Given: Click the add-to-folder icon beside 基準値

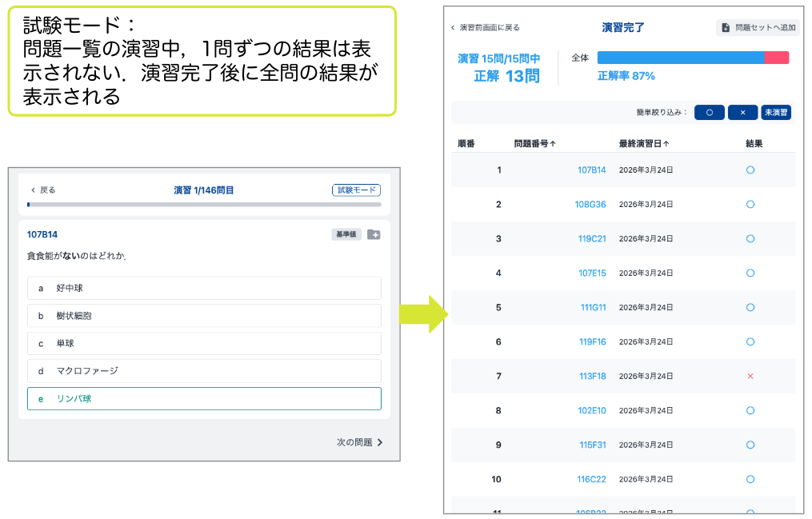Looking at the screenshot, I should pos(374,234).
